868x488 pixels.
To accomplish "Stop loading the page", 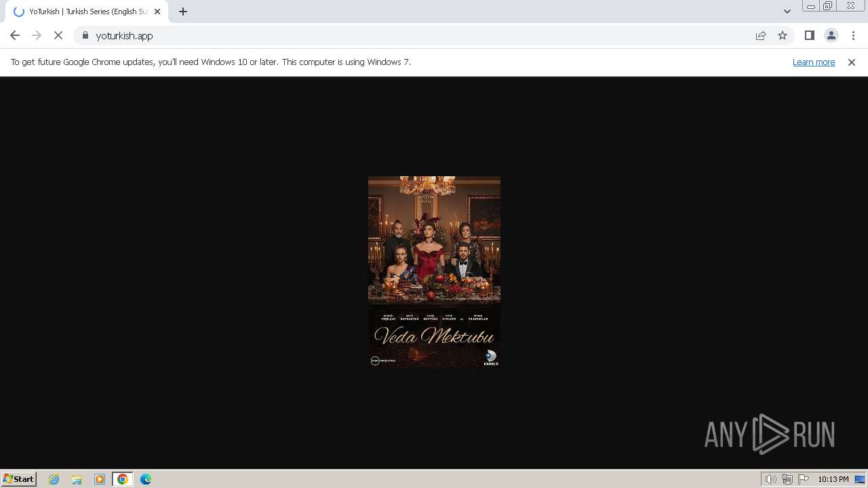I will pyautogui.click(x=58, y=35).
